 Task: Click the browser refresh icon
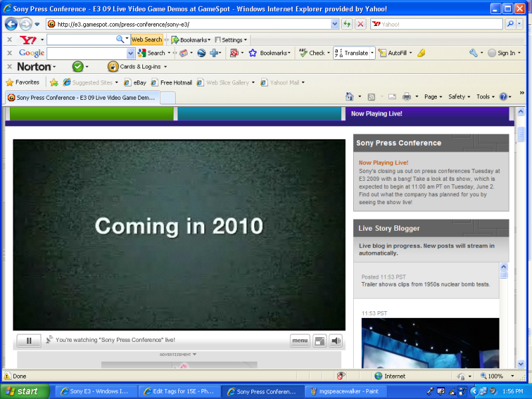point(347,24)
